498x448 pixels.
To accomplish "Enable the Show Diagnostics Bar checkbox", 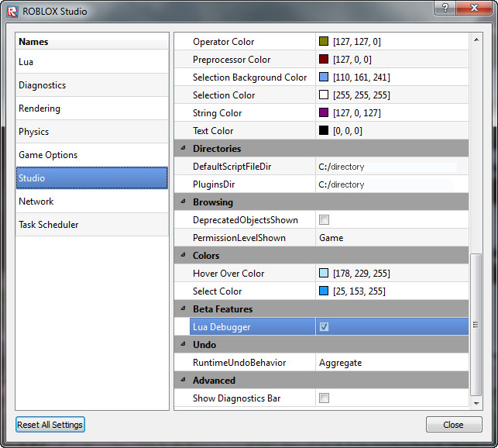I will tap(324, 398).
